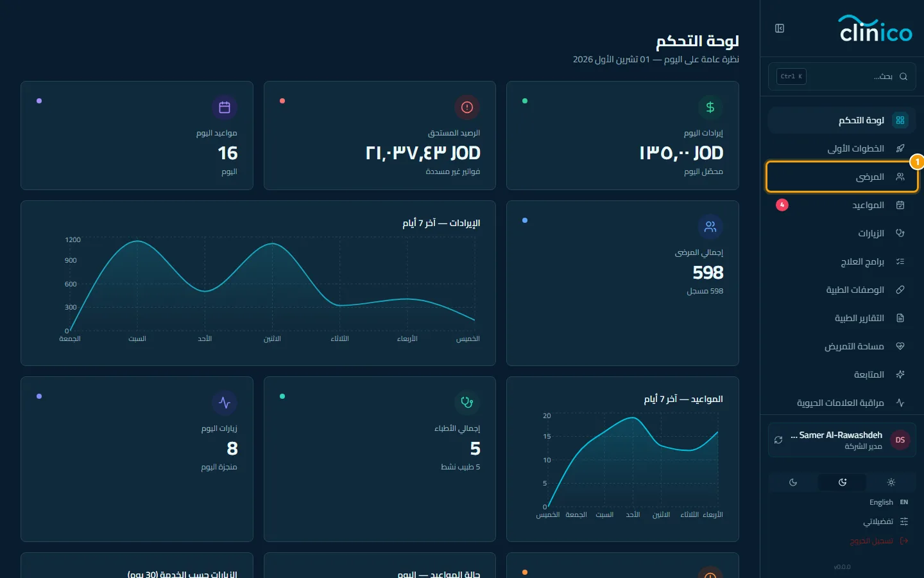The image size is (924, 578).
Task: Click the فواتير غير مسددة subtitle
Action: coord(452,171)
